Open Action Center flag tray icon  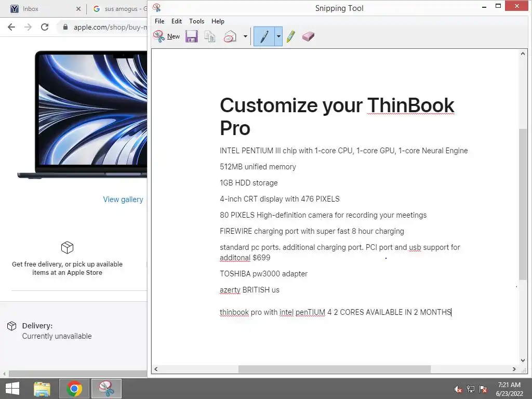click(483, 389)
